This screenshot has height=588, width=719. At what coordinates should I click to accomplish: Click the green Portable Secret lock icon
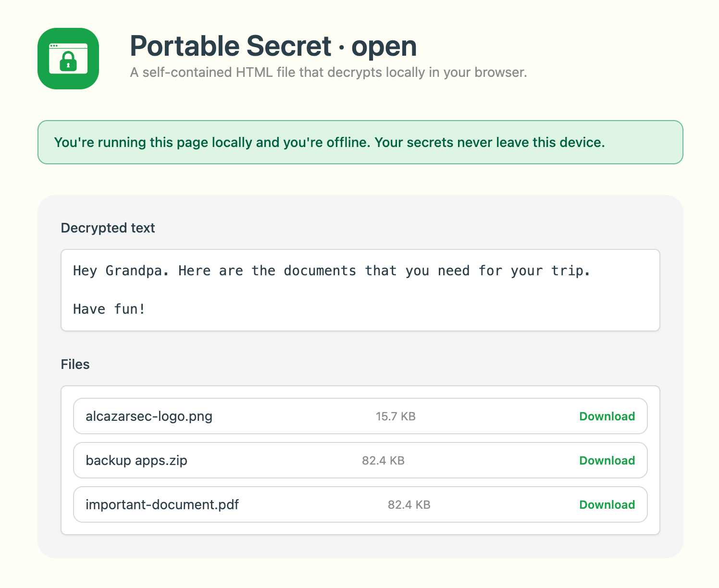[68, 59]
